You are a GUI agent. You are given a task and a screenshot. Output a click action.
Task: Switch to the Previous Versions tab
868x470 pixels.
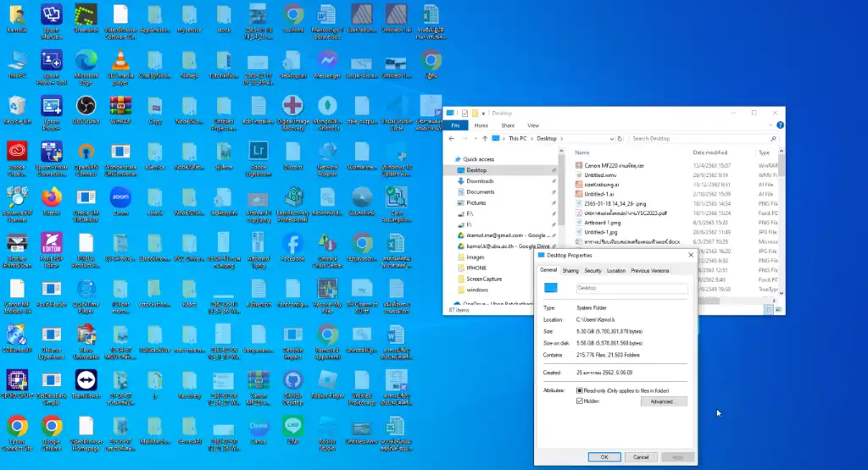click(x=650, y=271)
